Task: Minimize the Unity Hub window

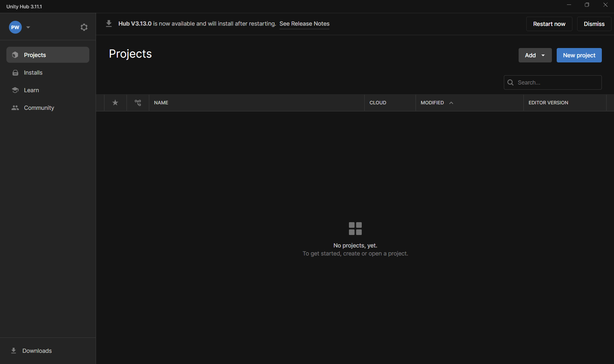Action: [x=569, y=5]
